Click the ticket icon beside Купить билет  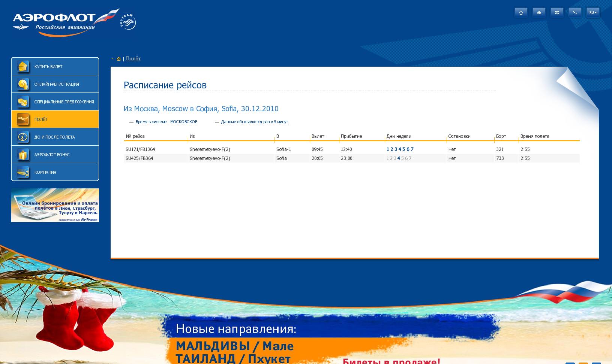23,67
